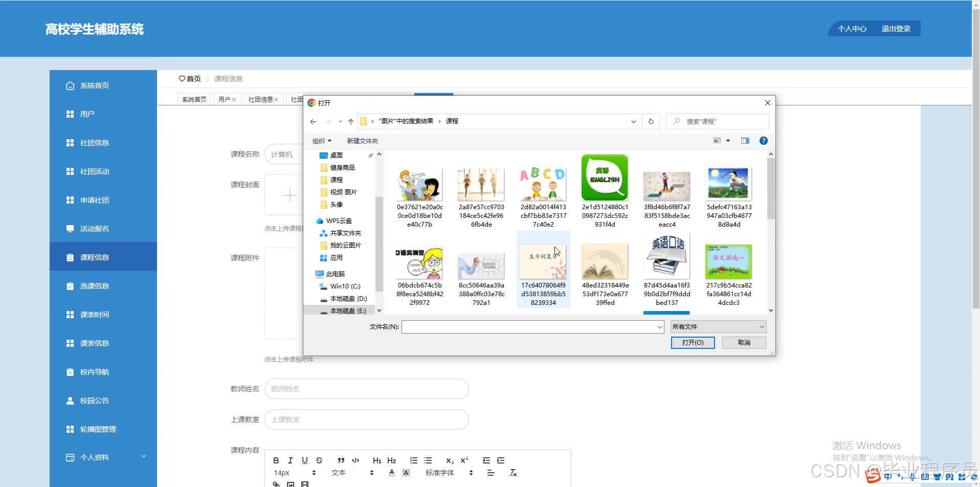Open the 标准字体 font dropdown
Screen dimensions: 980x487
449,473
